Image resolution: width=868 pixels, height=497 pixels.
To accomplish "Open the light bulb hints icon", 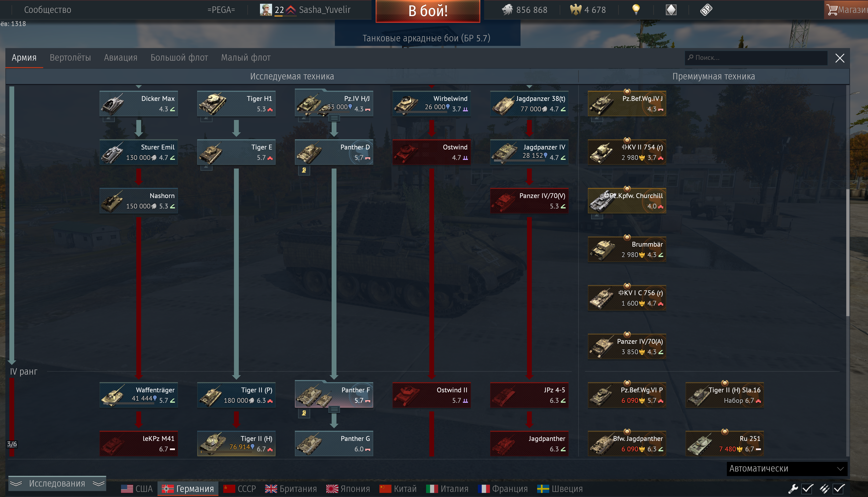I will (x=636, y=10).
